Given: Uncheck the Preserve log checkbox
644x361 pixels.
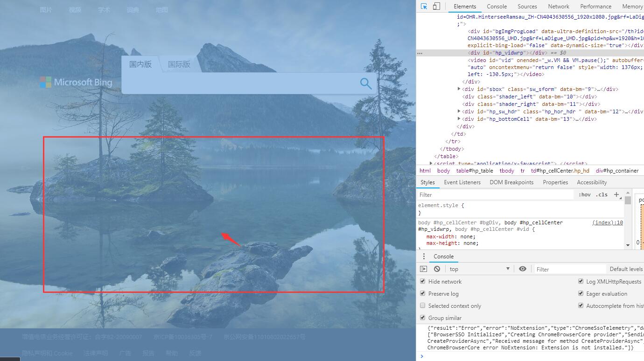Looking at the screenshot, I should pos(422,293).
